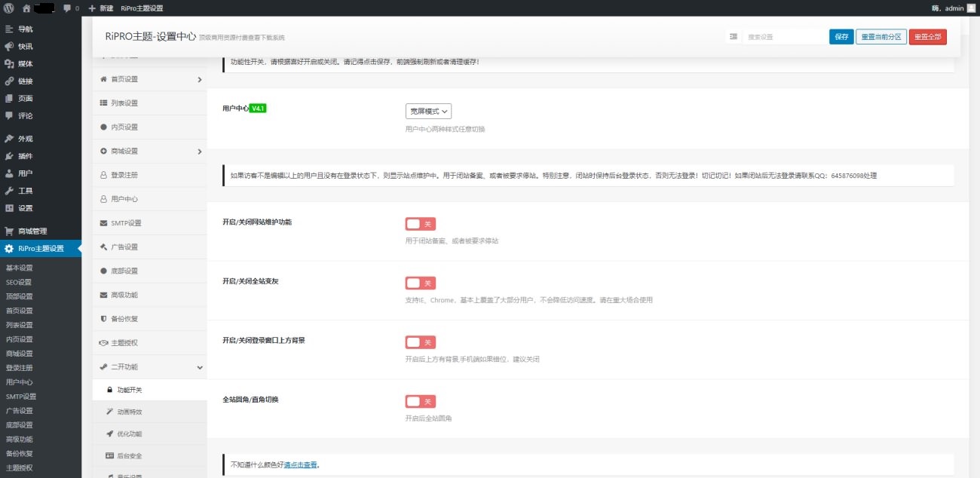Click the 工具 wrench icon in the sidebar
Screen dimensions: 980x478
(x=9, y=191)
